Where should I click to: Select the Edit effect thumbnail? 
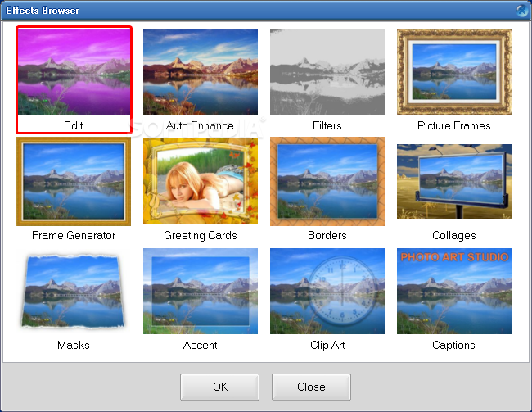tap(74, 71)
